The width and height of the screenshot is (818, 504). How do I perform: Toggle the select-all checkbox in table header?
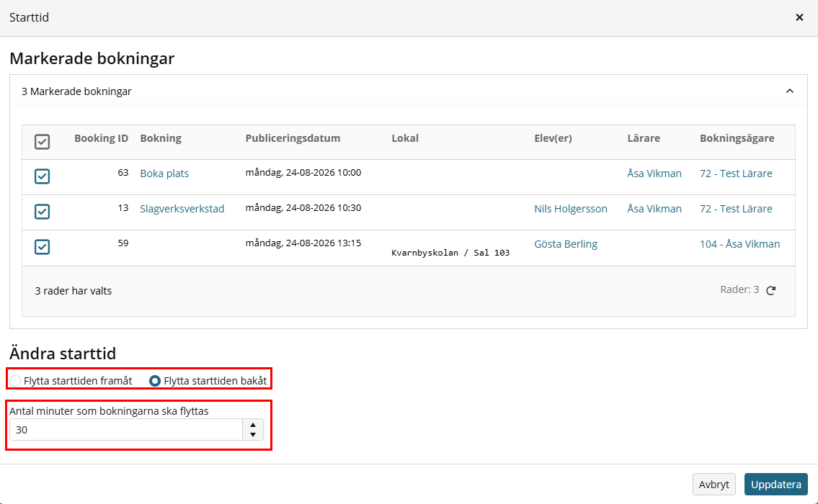tap(43, 142)
